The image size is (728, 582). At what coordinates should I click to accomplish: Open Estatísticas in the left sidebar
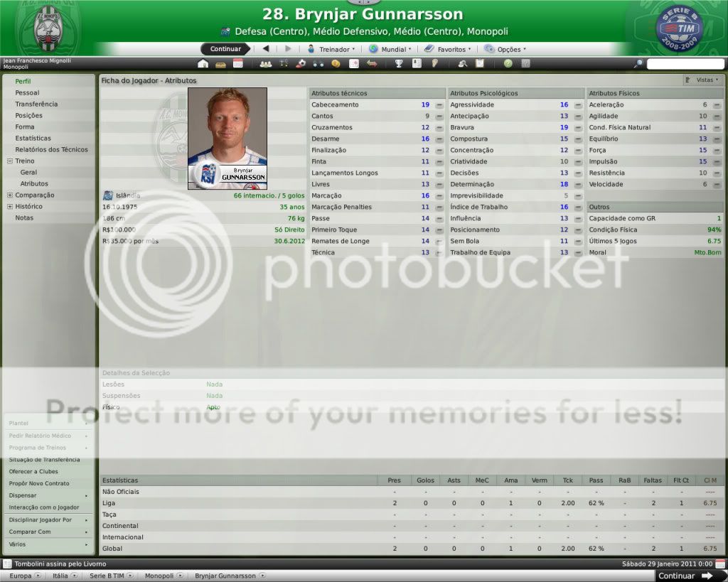[33, 139]
